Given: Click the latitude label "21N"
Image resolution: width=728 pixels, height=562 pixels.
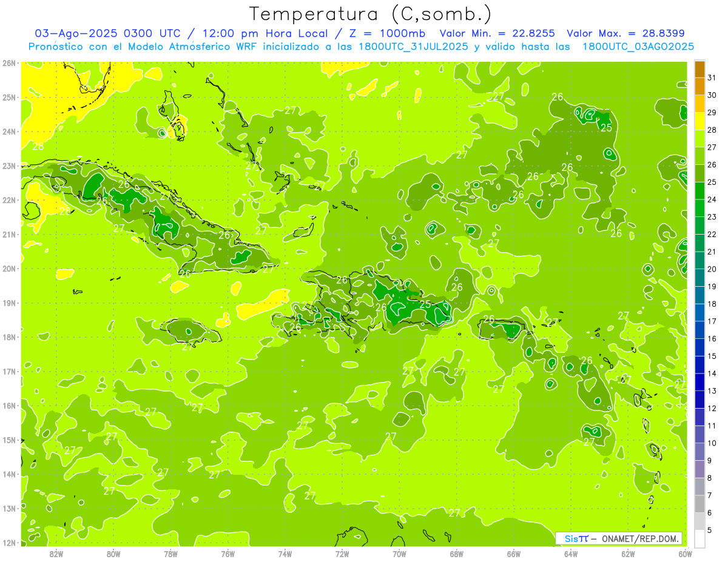Looking at the screenshot, I should pyautogui.click(x=9, y=234).
